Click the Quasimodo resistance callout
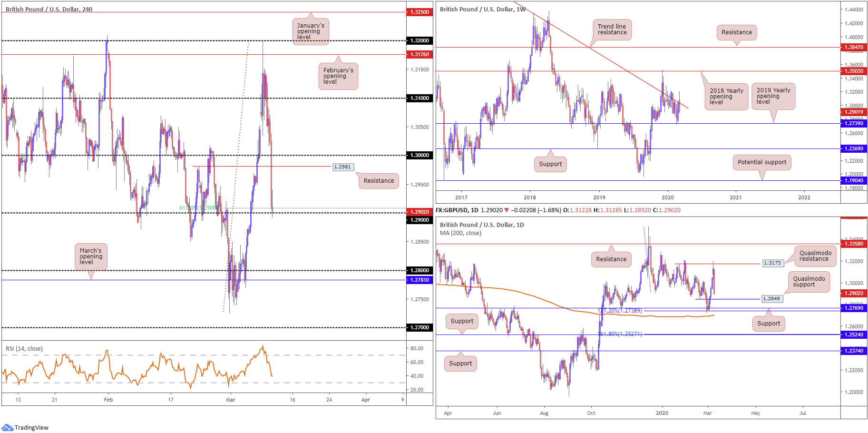The width and height of the screenshot is (868, 433). [x=815, y=256]
